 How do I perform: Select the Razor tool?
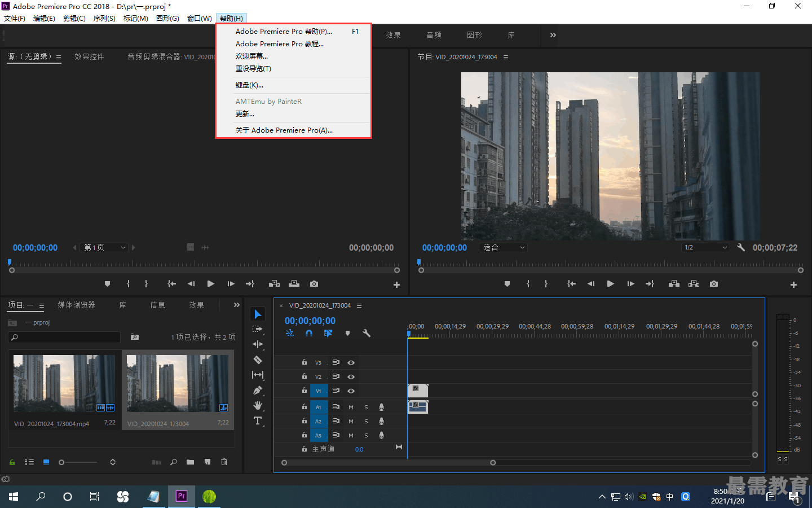click(258, 360)
